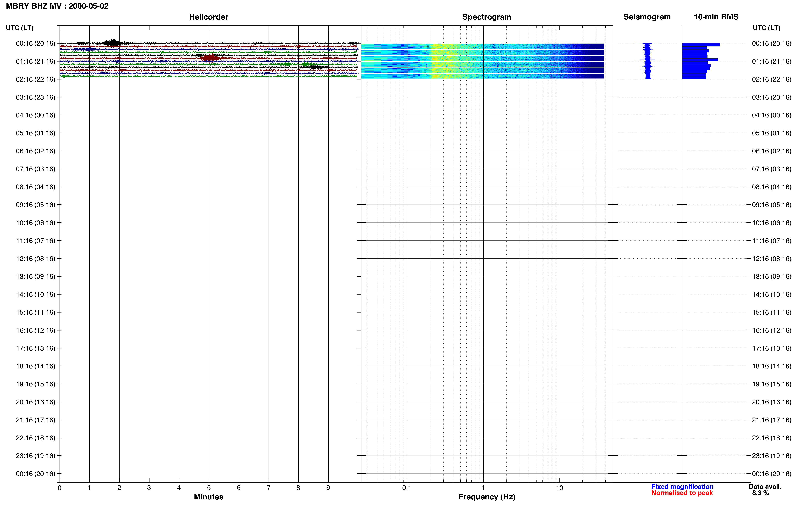Viewport: 812px width, 508px height.
Task: Select left-axis time label 10:16 (06:16)
Action: [36, 223]
